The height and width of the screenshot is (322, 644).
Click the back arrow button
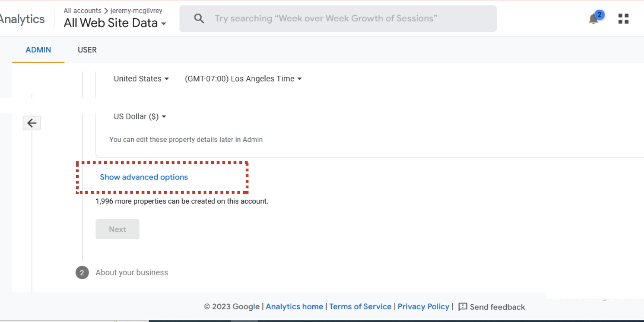click(32, 123)
